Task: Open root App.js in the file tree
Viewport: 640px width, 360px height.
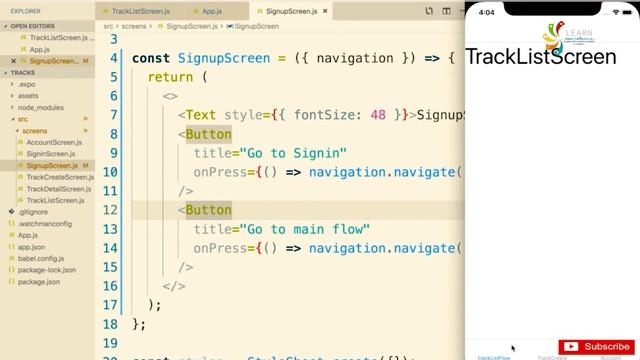Action: 27,235
